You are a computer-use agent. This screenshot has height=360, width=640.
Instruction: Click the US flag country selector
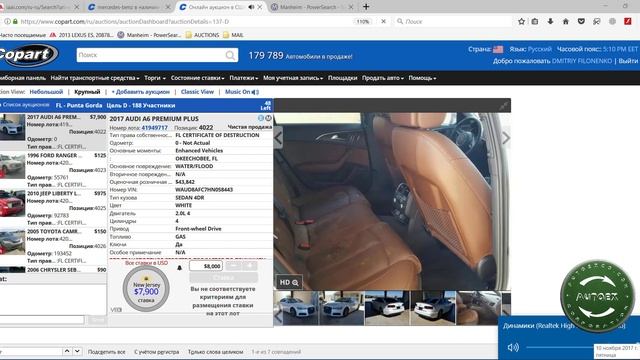(x=498, y=49)
